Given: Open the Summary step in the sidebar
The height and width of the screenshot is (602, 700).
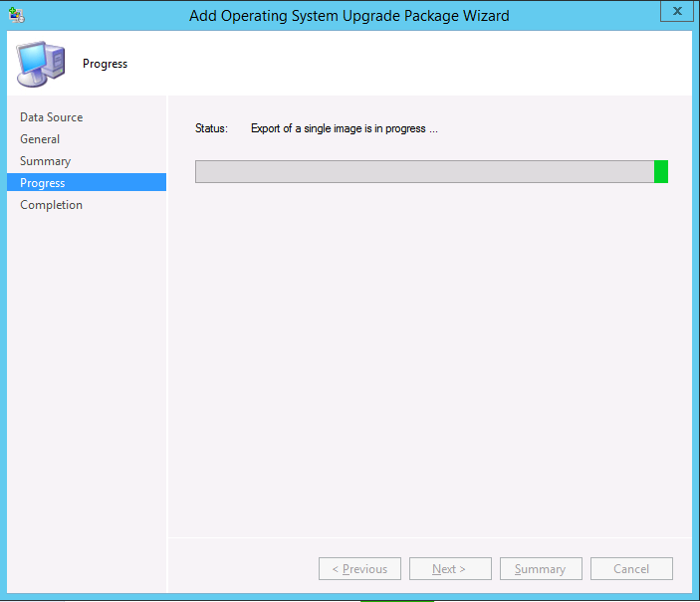Looking at the screenshot, I should 45,160.
